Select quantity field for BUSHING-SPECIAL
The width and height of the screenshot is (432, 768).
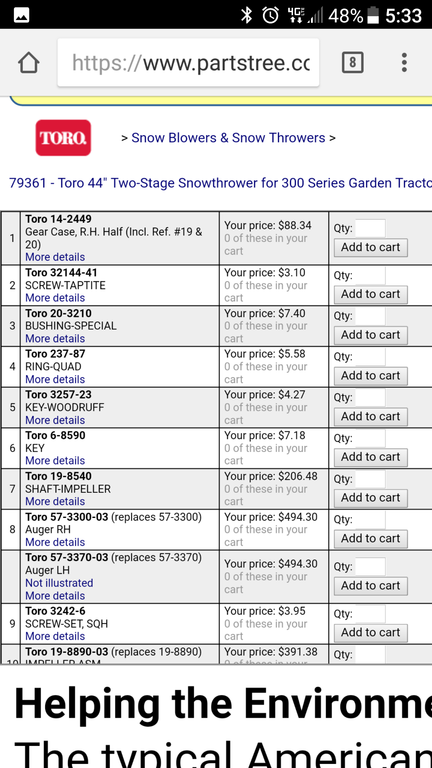(x=370, y=316)
